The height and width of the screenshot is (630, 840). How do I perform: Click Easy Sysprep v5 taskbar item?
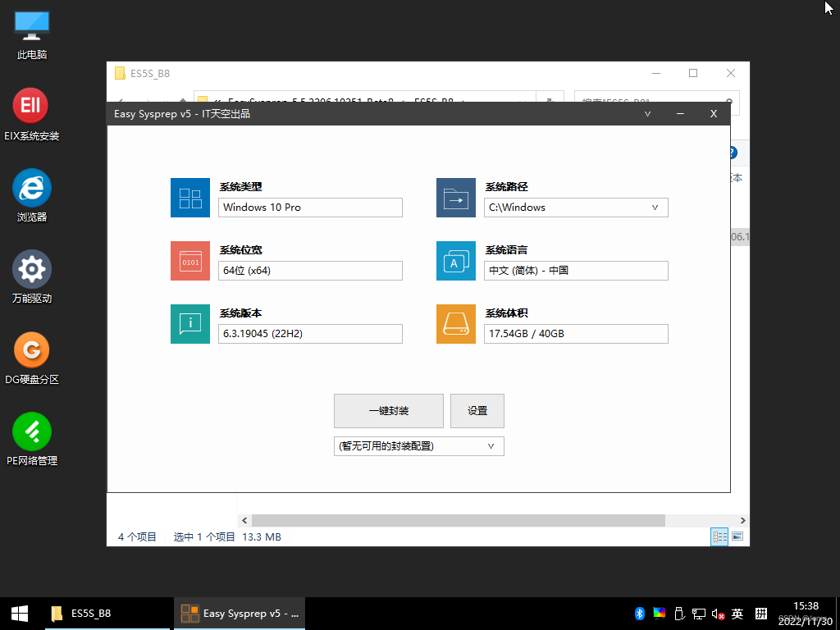click(240, 614)
